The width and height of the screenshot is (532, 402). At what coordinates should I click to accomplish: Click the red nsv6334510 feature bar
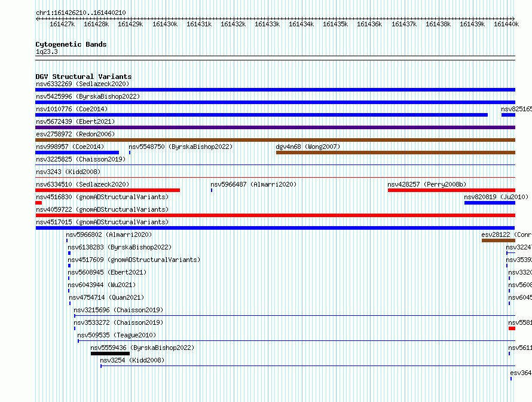coord(108,190)
